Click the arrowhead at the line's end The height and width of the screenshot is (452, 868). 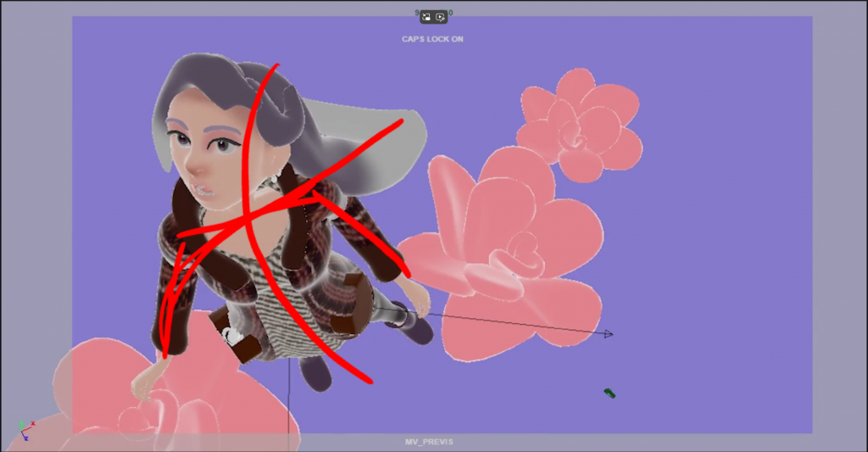coord(609,334)
